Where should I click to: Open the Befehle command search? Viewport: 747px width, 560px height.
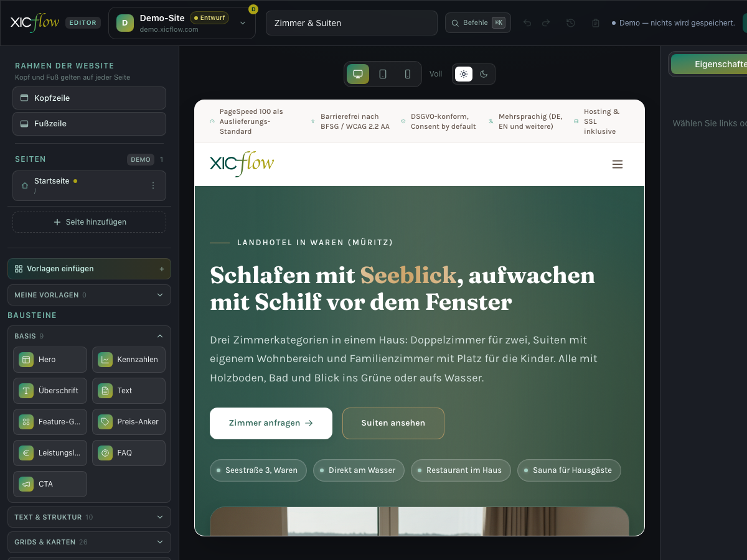tap(478, 23)
